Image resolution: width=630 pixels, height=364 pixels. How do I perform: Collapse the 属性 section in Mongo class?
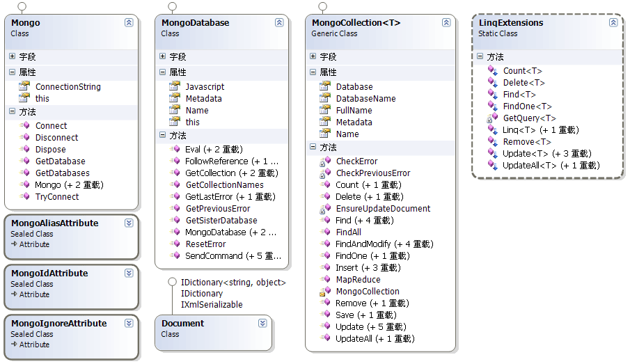point(12,72)
